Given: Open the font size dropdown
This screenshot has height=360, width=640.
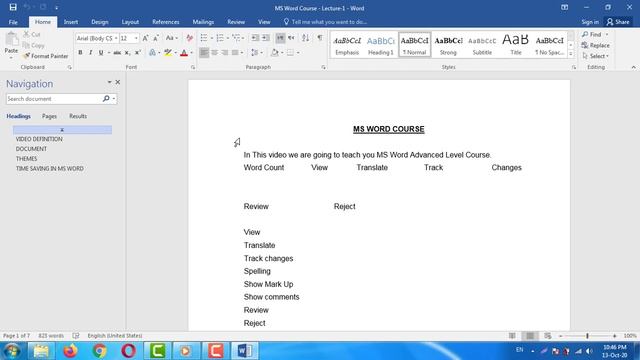Looking at the screenshot, I should [x=136, y=38].
